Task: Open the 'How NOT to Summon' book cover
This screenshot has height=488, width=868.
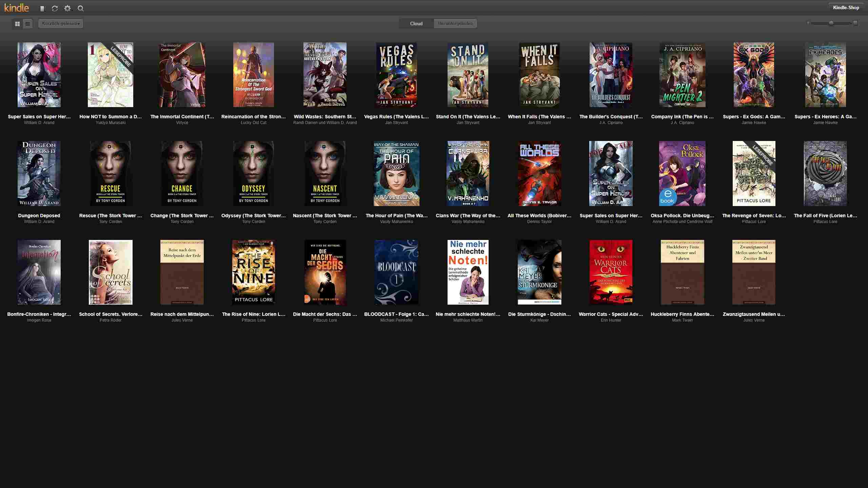Action: 111,75
